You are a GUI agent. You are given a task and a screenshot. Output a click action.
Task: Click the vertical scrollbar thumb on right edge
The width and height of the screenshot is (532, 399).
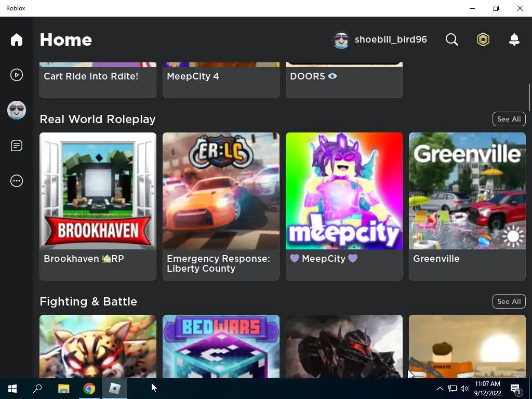pyautogui.click(x=529, y=97)
